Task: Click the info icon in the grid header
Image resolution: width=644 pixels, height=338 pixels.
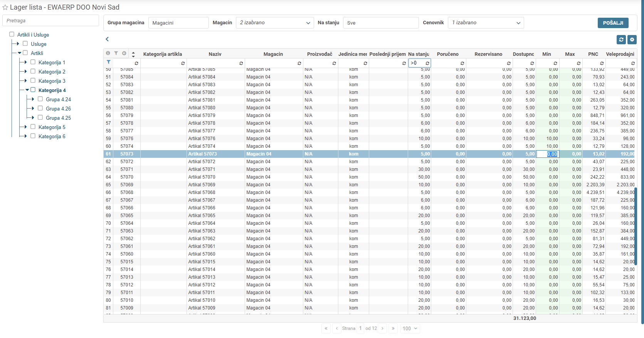Action: (108, 54)
